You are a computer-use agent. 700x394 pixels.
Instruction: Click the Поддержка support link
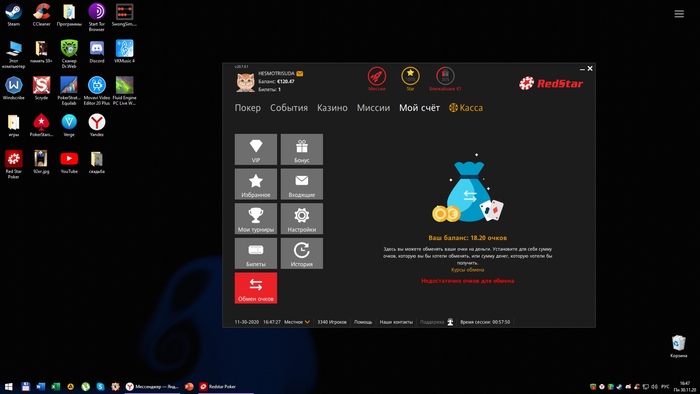pos(432,322)
